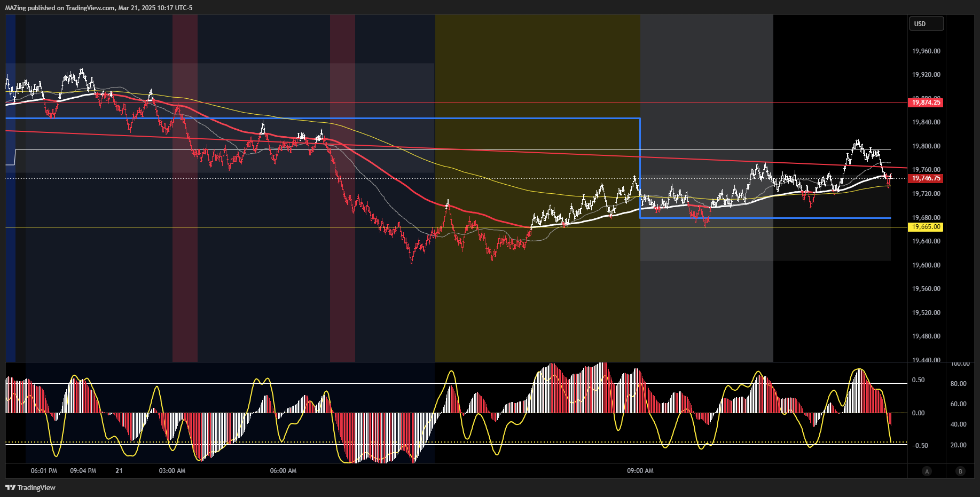Click the 19,520.00 price axis label
Viewport: 980px width, 497px height.
tap(926, 313)
